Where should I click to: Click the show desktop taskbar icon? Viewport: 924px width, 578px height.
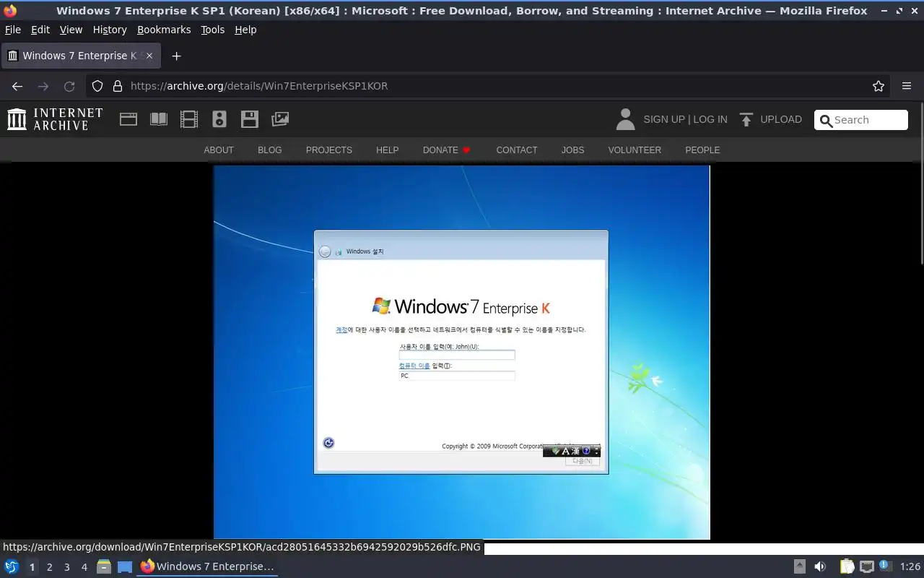point(125,566)
